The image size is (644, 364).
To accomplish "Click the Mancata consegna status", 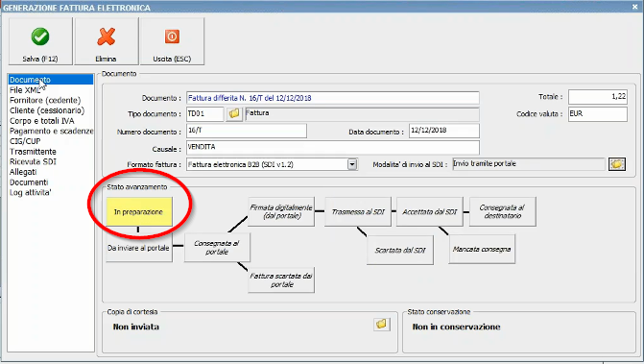I will (x=482, y=249).
